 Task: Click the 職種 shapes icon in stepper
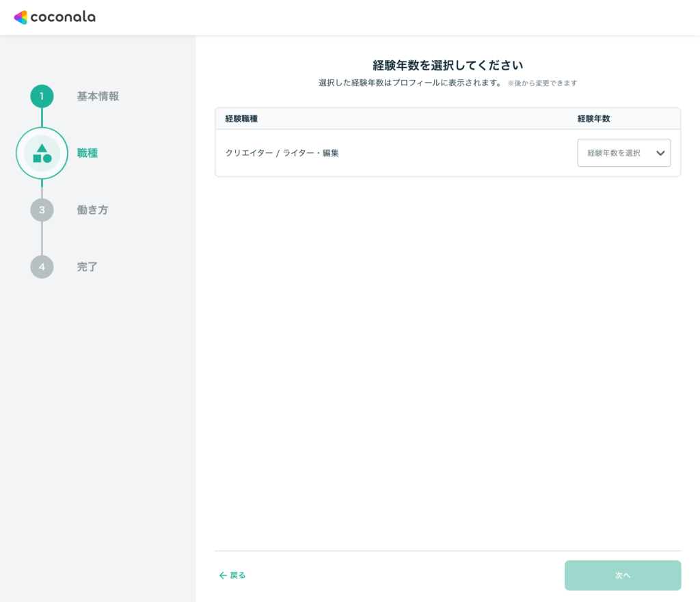[42, 153]
